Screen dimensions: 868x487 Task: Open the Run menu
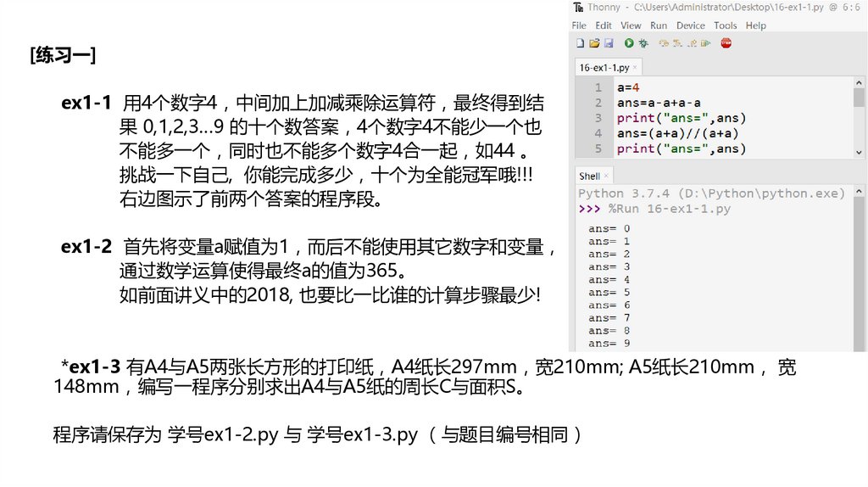(x=659, y=25)
